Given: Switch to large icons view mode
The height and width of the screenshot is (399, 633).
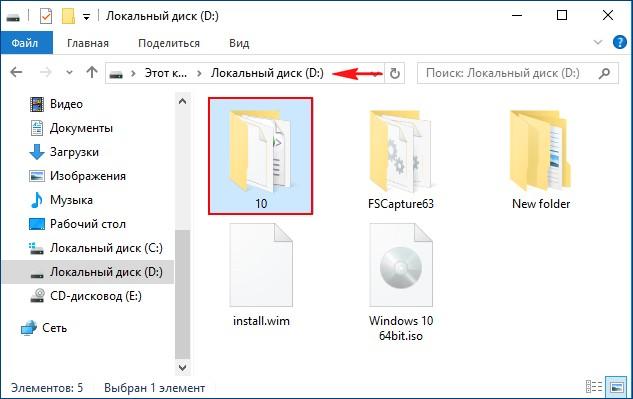Looking at the screenshot, I should tap(616, 387).
